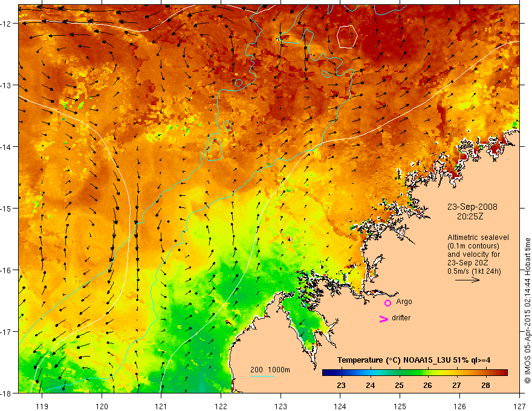Image resolution: width=532 pixels, height=411 pixels.
Task: Click the longitude 125 axis label
Action: [x=400, y=406]
